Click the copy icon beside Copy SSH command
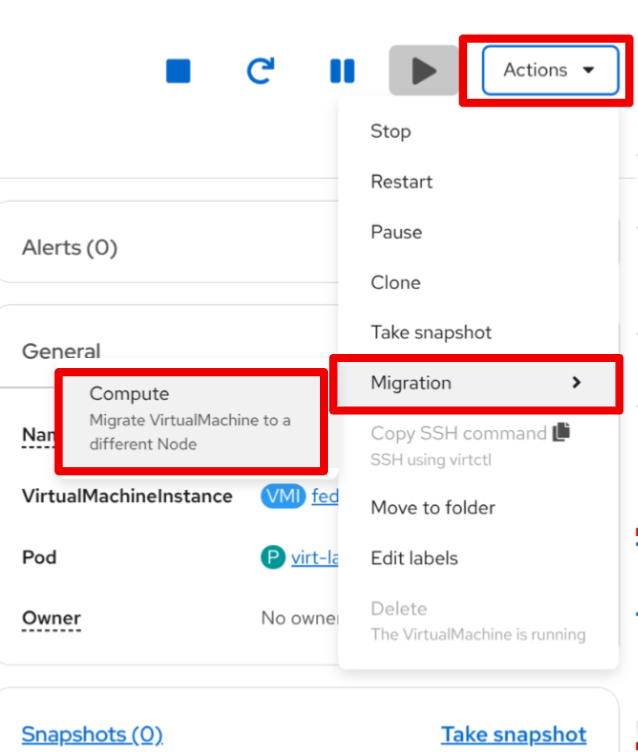The height and width of the screenshot is (752, 638). (x=562, y=433)
